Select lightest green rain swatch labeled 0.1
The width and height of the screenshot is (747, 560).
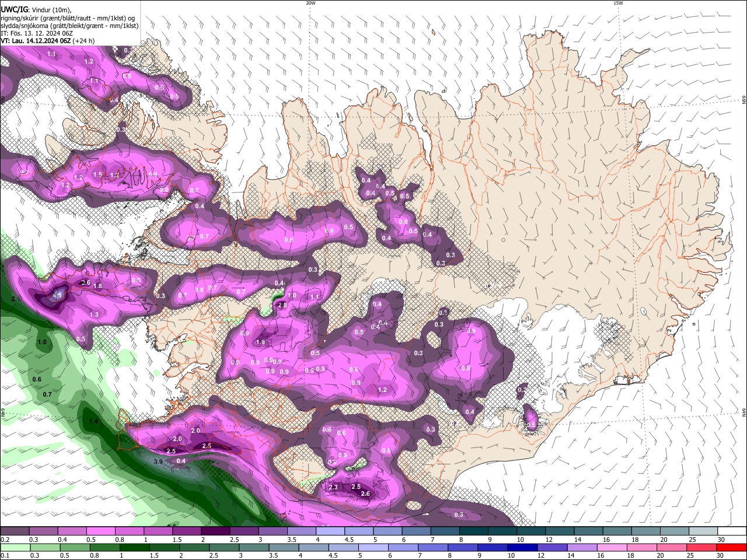(x=15, y=547)
